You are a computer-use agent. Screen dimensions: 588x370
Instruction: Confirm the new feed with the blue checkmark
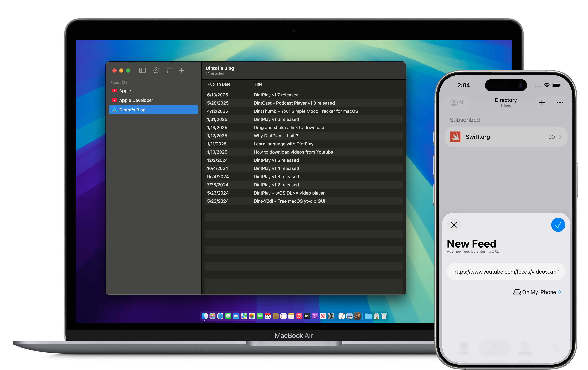(x=558, y=225)
